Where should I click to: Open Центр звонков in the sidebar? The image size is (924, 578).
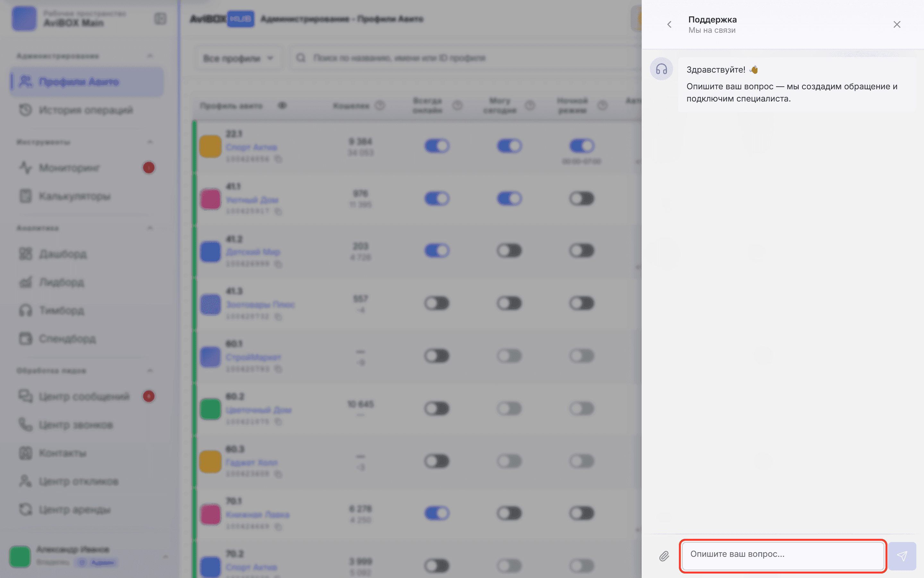point(87,425)
